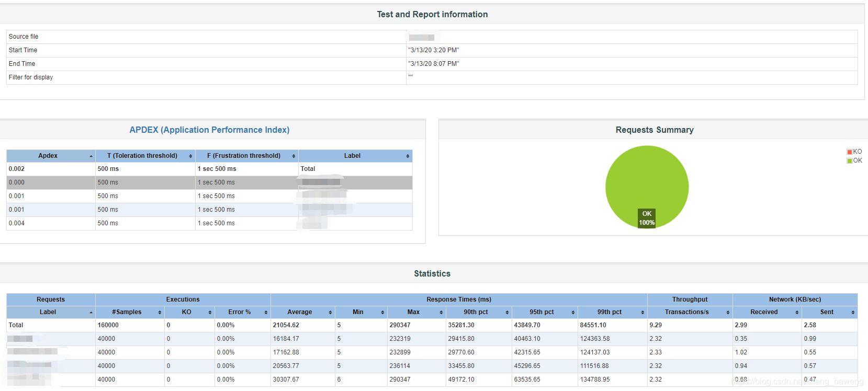868x391 pixels.
Task: Click the Source file row label
Action: point(24,37)
